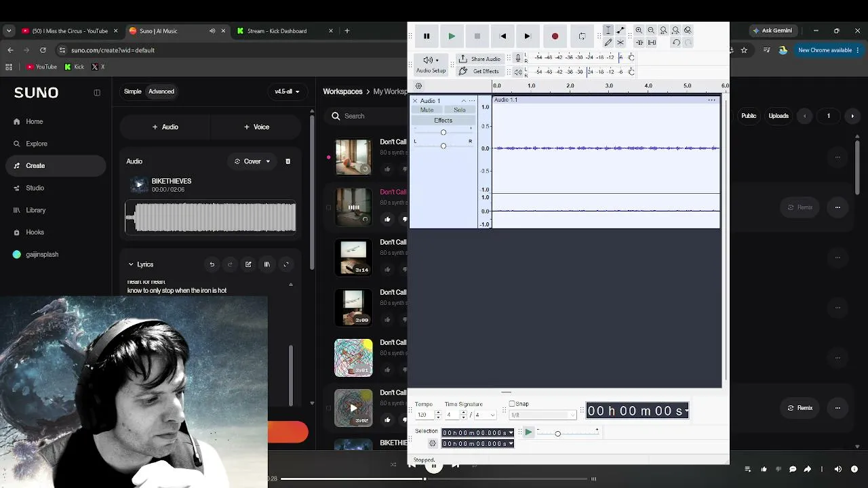This screenshot has height=488, width=868.
Task: Click Fit selection to width zoom icon
Action: (663, 30)
